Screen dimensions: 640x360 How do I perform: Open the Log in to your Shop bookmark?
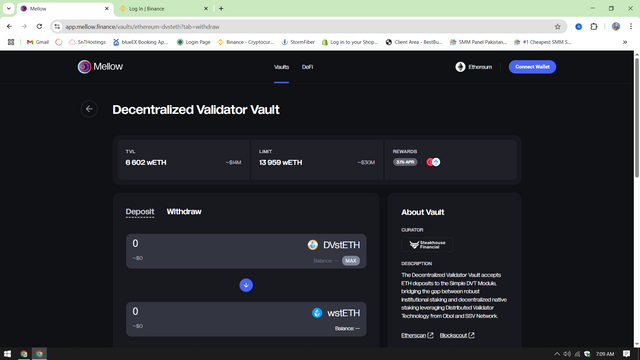click(350, 42)
